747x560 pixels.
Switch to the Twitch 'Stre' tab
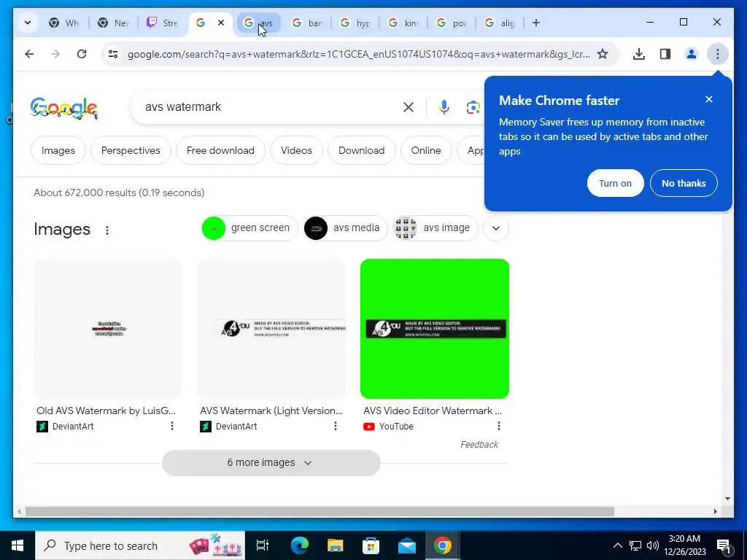pos(161,23)
